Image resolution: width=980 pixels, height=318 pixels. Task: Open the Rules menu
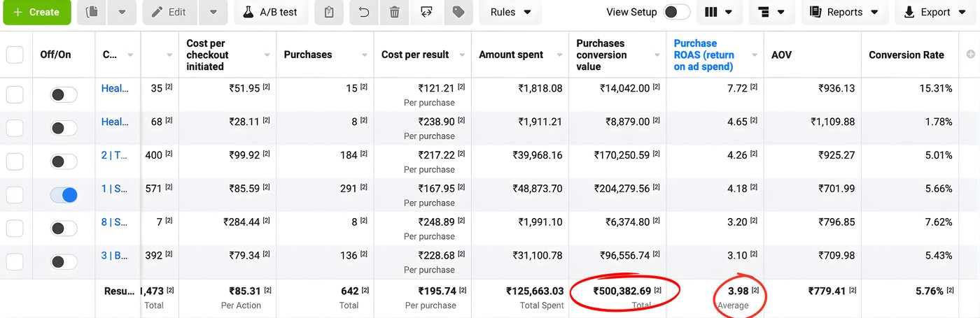[x=510, y=12]
